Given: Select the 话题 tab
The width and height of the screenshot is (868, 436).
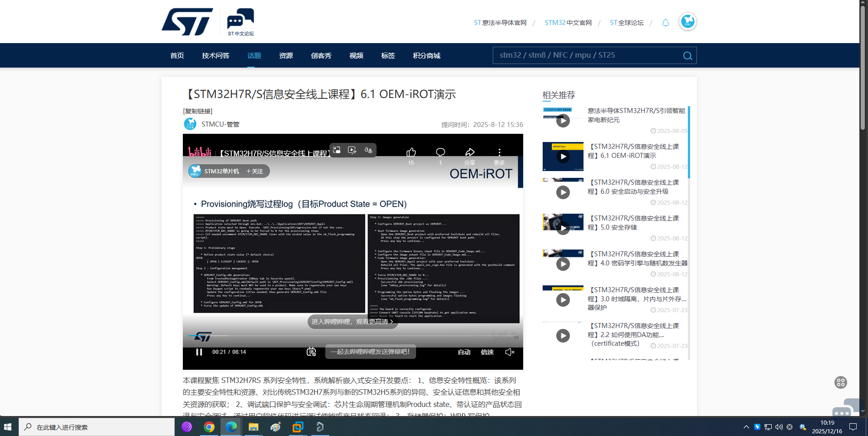Looking at the screenshot, I should tap(254, 55).
